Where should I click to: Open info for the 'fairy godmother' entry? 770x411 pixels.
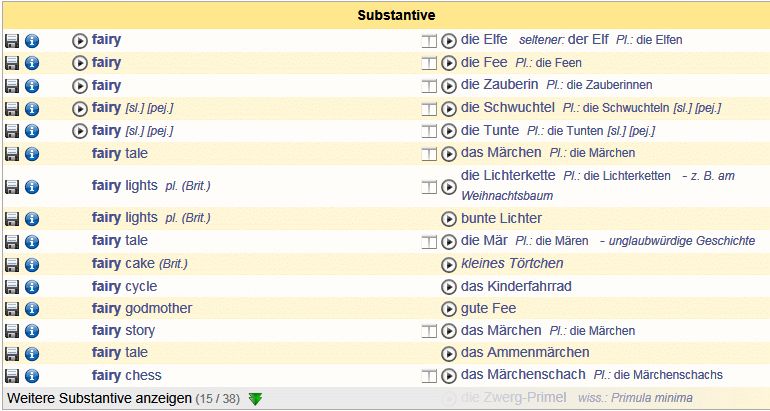32,309
